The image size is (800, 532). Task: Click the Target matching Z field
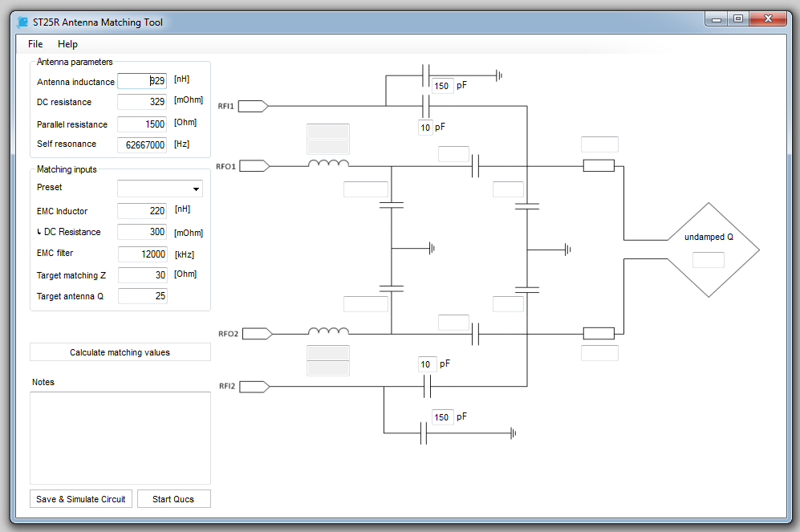pos(142,275)
